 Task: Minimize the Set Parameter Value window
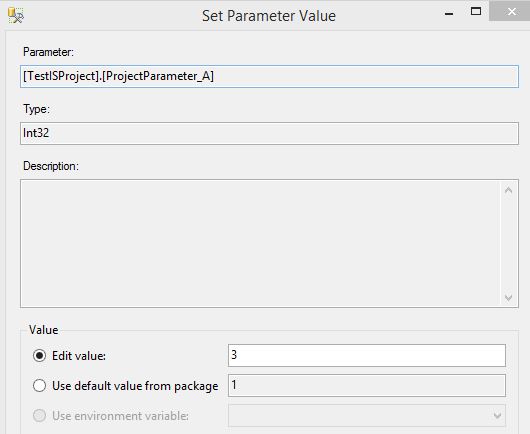pos(449,14)
